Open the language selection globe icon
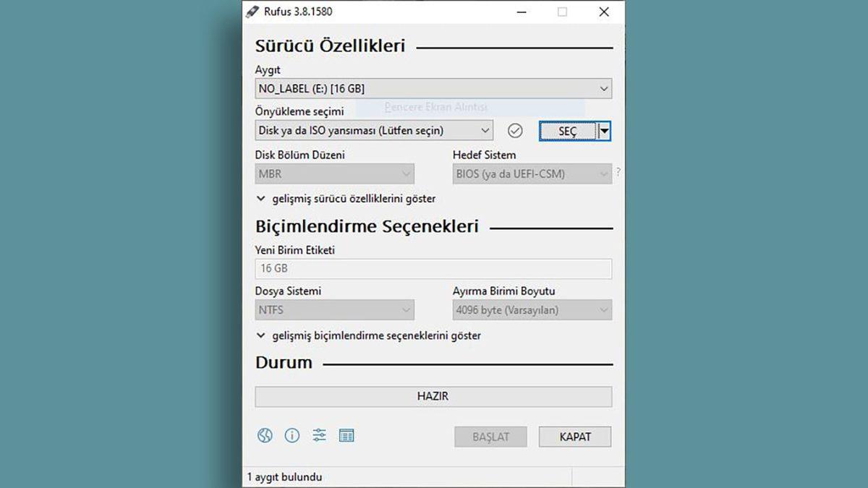Screen dimensions: 868x488 click(x=265, y=435)
